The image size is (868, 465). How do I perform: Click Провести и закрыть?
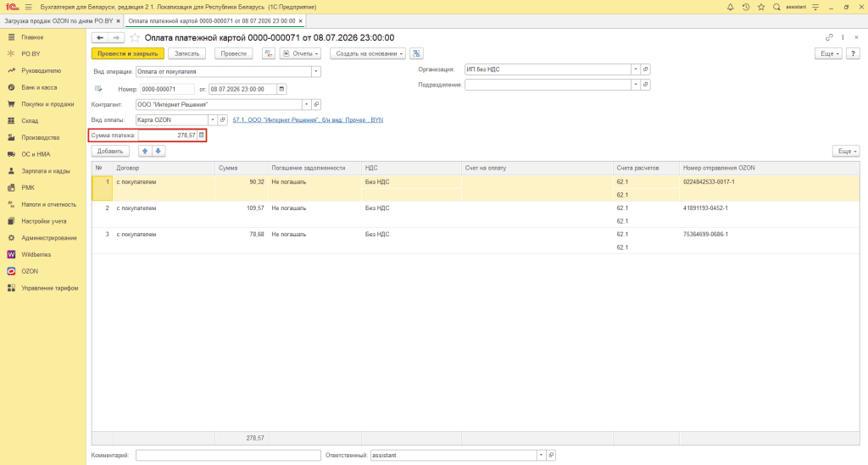coord(128,53)
